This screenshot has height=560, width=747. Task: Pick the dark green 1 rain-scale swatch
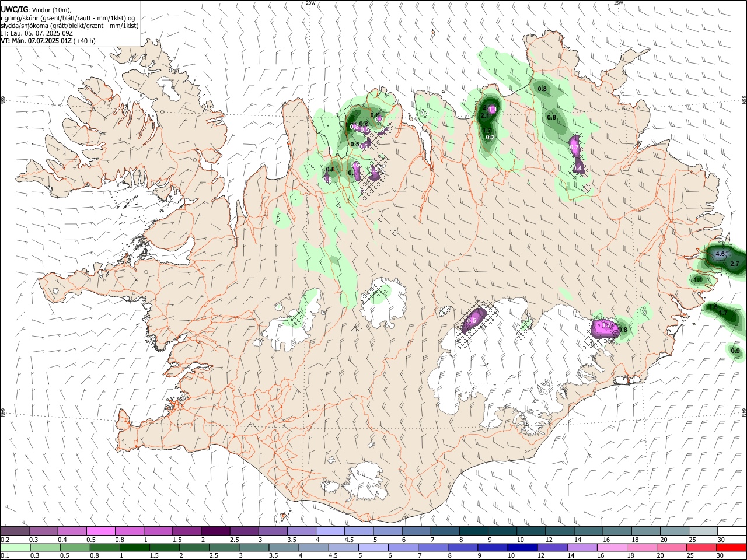[134, 547]
